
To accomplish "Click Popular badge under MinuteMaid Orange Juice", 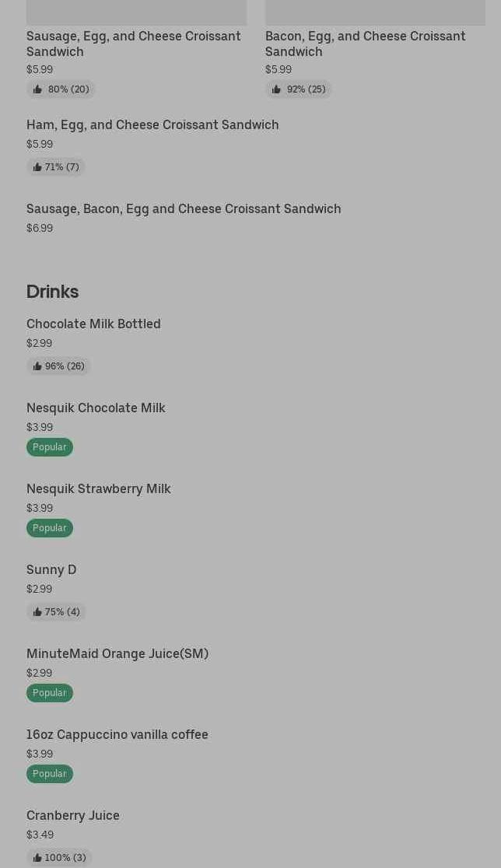I will tap(50, 693).
